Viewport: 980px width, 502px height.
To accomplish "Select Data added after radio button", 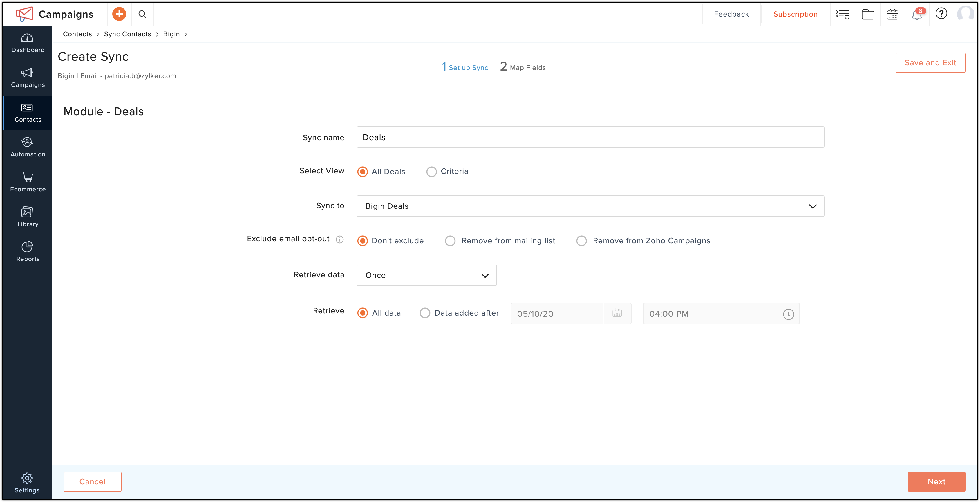I will (x=424, y=313).
